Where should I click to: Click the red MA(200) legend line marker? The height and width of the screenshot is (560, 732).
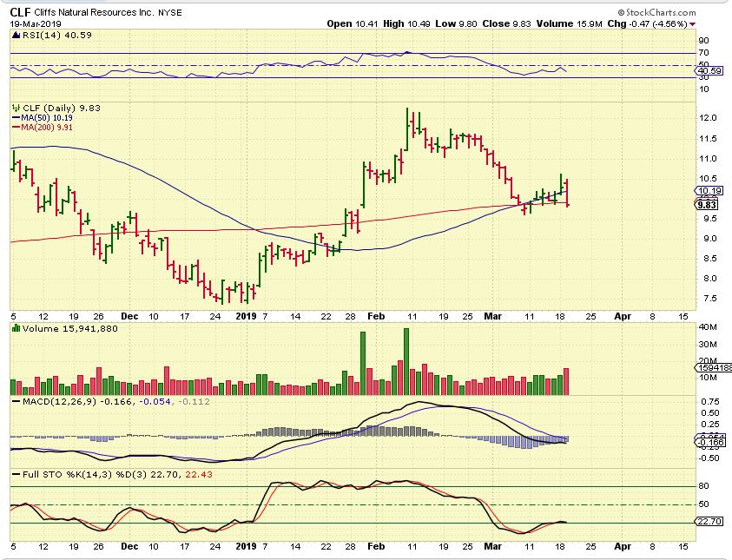point(15,126)
